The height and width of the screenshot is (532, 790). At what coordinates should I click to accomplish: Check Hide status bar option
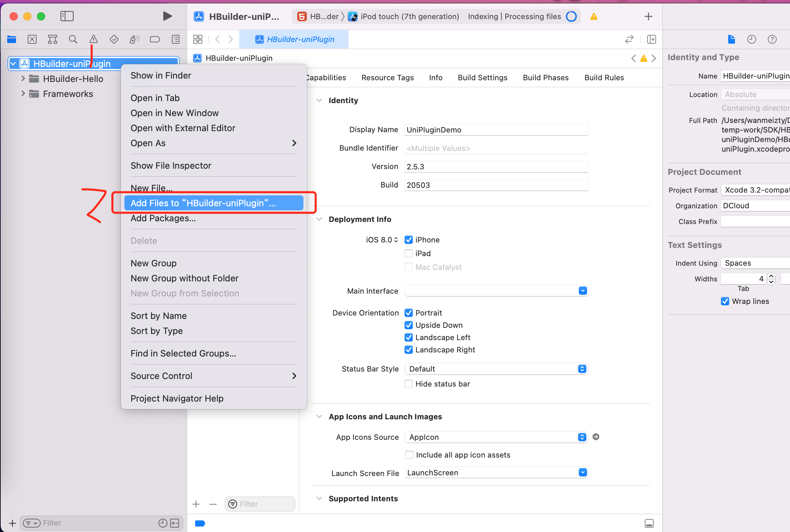(x=409, y=384)
